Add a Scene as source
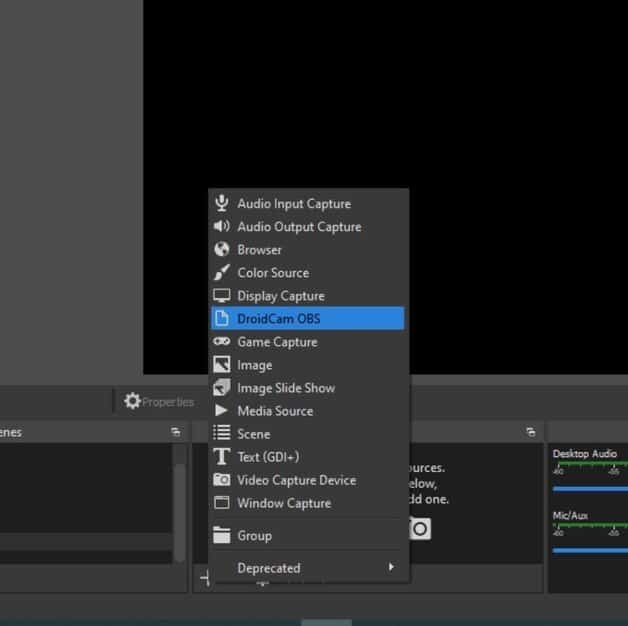The height and width of the screenshot is (626, 628). coord(308,434)
